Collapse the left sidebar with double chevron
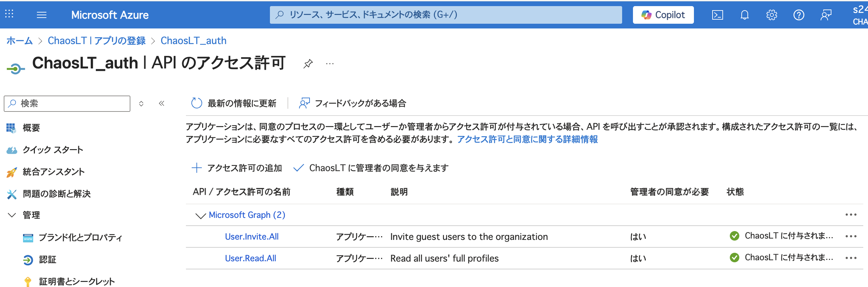The width and height of the screenshot is (868, 287). [x=162, y=103]
